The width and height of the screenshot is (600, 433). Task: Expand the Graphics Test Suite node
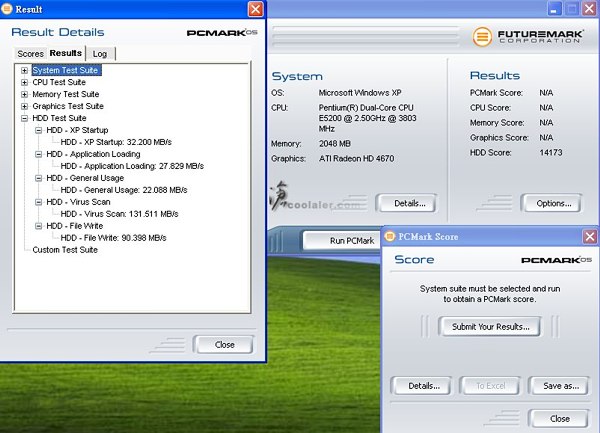[x=24, y=106]
